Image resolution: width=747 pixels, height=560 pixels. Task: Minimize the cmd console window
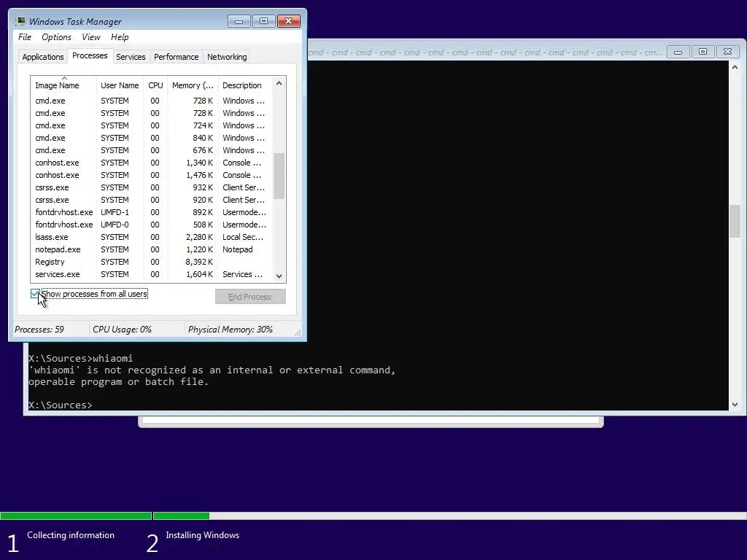(x=678, y=52)
